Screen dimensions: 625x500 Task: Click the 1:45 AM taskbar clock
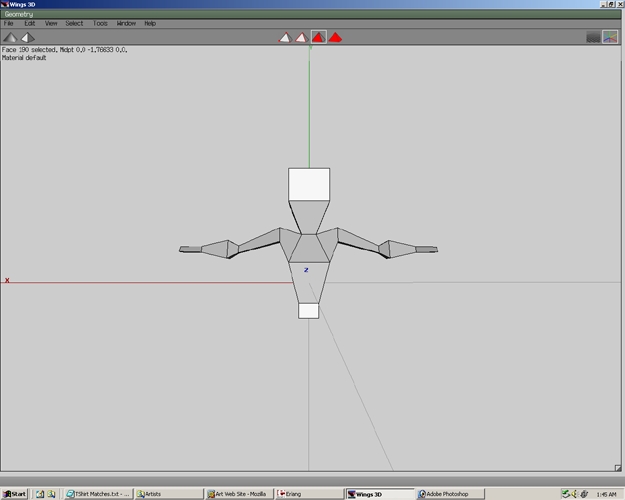click(606, 494)
